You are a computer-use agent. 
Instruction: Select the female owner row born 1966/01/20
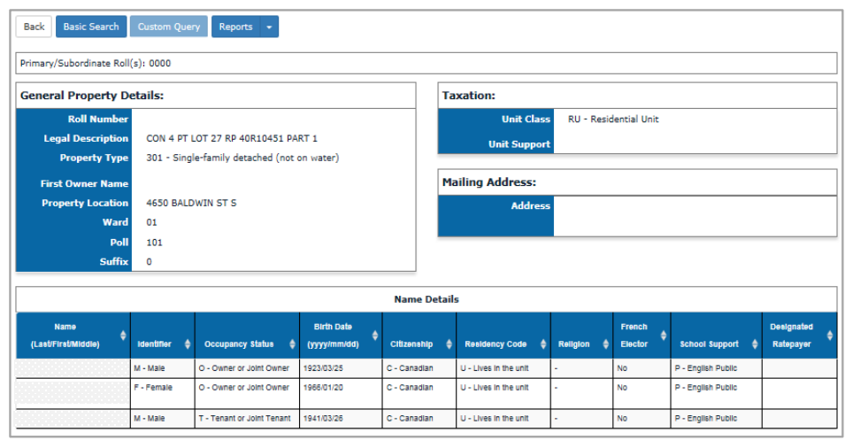point(426,394)
